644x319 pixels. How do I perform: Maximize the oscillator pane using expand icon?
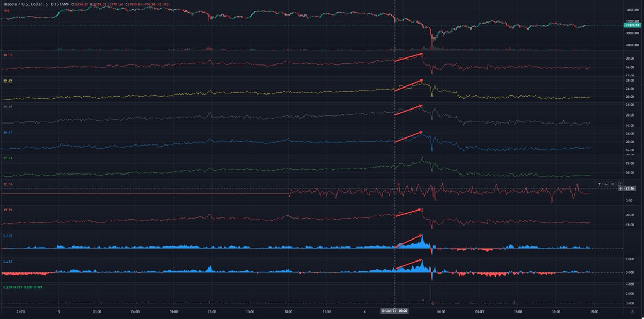click(x=619, y=184)
